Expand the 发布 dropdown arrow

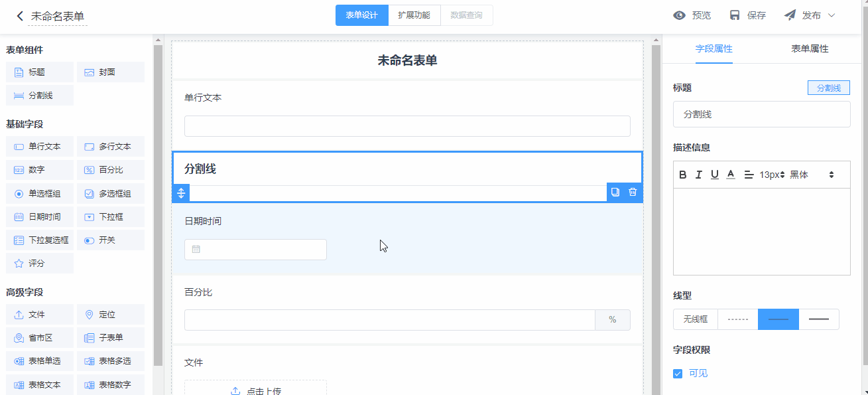[x=832, y=15]
